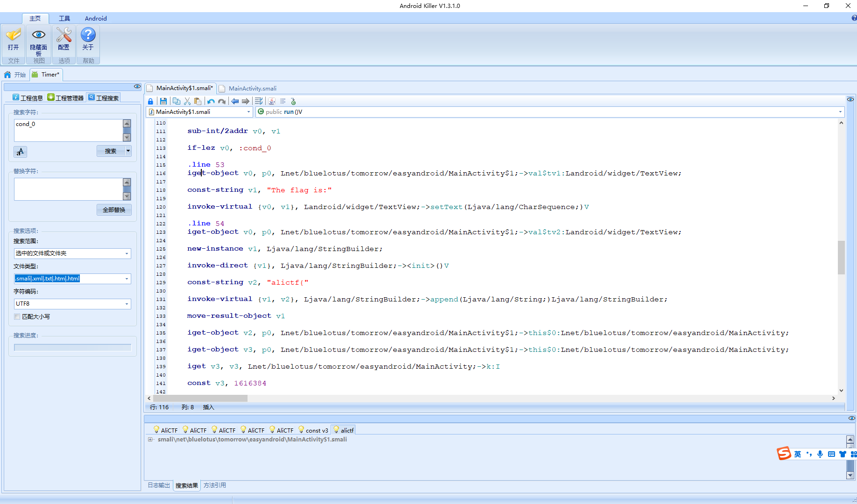Image resolution: width=857 pixels, height=504 pixels.
Task: Select the 'const v3' search result tab
Action: 313,430
